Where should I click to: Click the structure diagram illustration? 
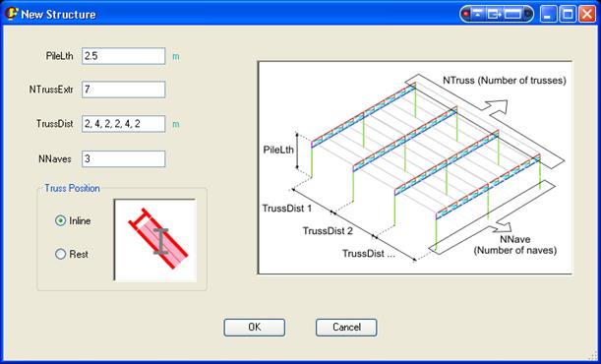coord(415,167)
